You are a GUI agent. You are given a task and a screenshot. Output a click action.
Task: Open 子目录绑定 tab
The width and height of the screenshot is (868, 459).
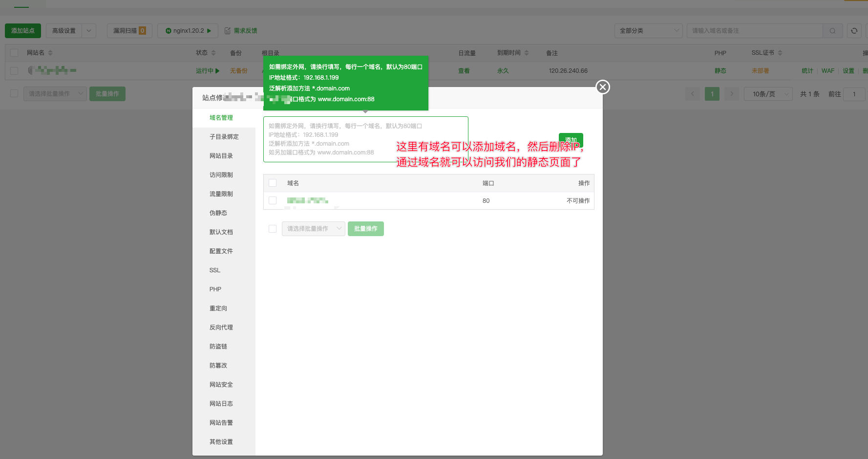[x=224, y=137]
